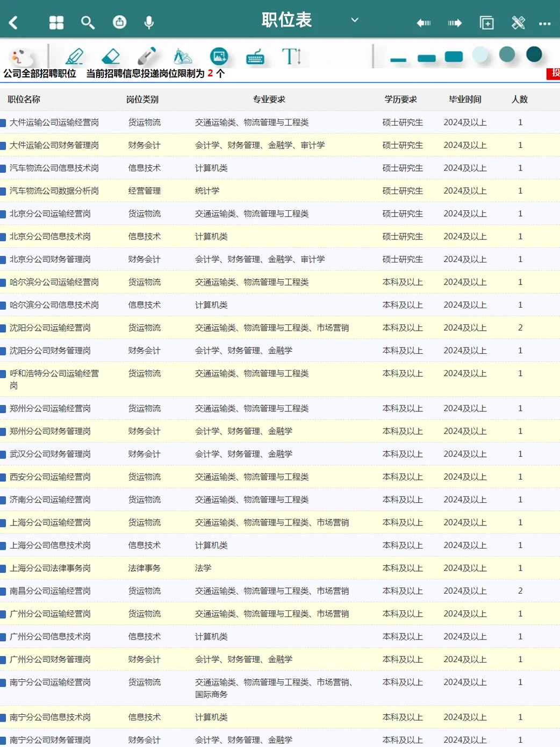The width and height of the screenshot is (560, 747).
Task: Select the 上海分公司运输经营岗 row
Action: click(x=280, y=523)
